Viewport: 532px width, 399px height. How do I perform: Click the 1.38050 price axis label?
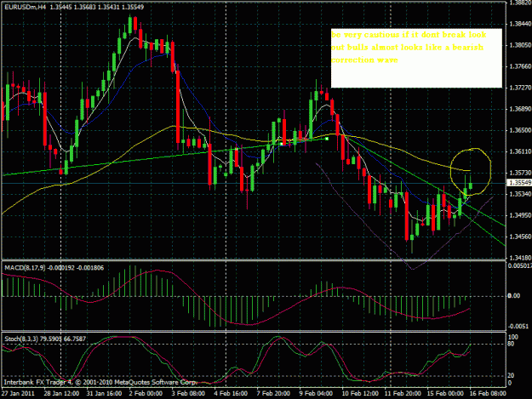click(x=520, y=45)
